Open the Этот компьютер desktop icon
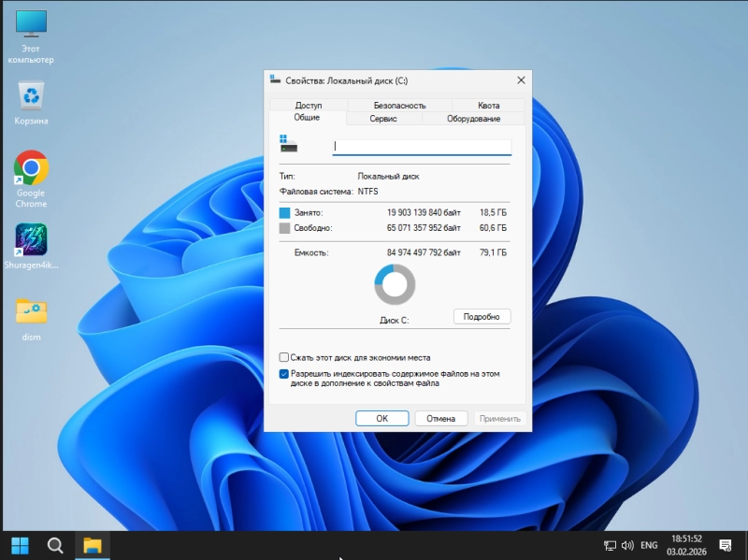The height and width of the screenshot is (560, 748). click(x=31, y=24)
